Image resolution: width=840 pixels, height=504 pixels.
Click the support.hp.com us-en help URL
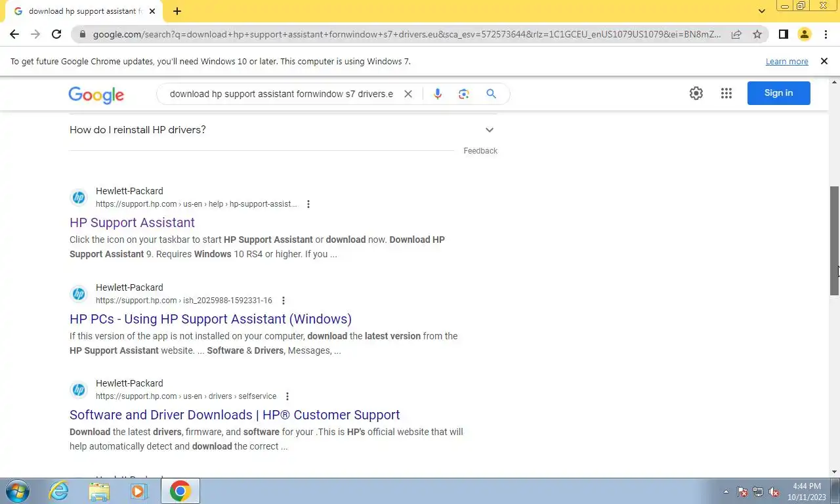(196, 204)
